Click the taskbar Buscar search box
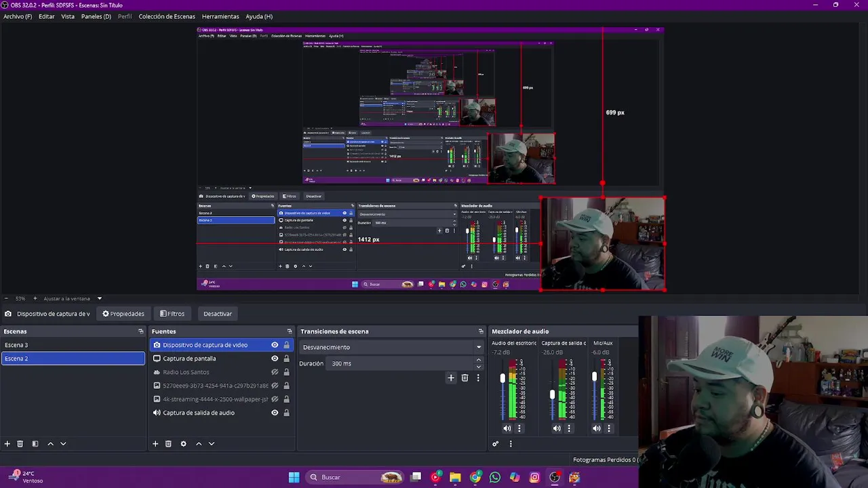 coord(355,477)
